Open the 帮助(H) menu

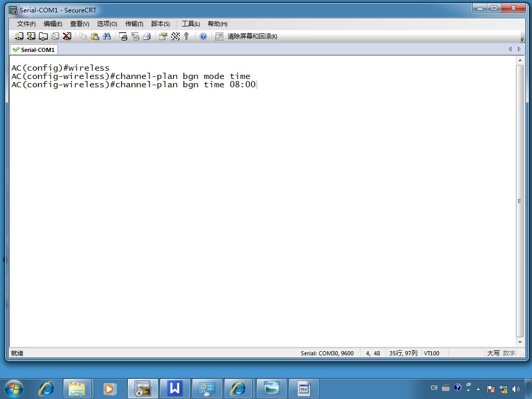point(218,24)
